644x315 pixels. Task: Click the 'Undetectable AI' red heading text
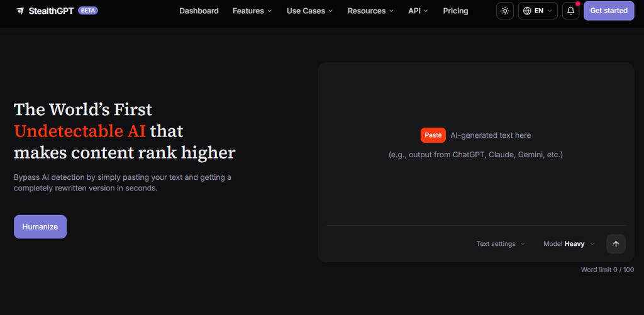tap(80, 131)
